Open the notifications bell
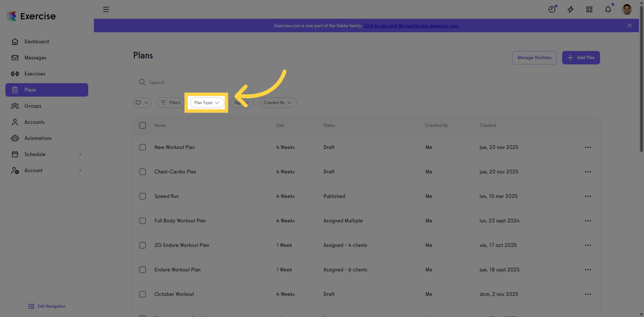This screenshot has height=317, width=644. click(608, 9)
